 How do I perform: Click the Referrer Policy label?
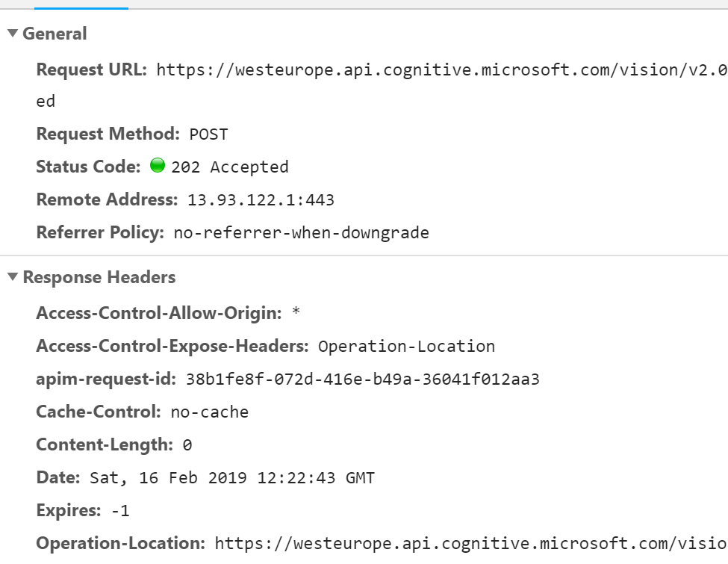[99, 233]
